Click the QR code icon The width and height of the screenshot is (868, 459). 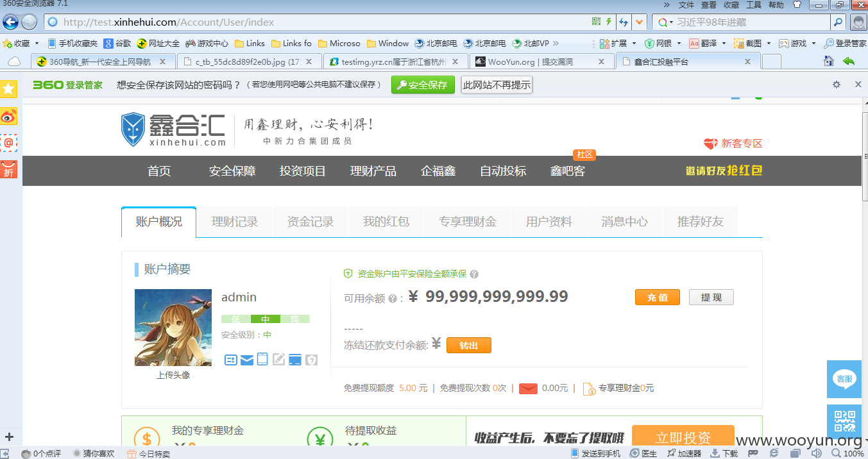coord(844,422)
